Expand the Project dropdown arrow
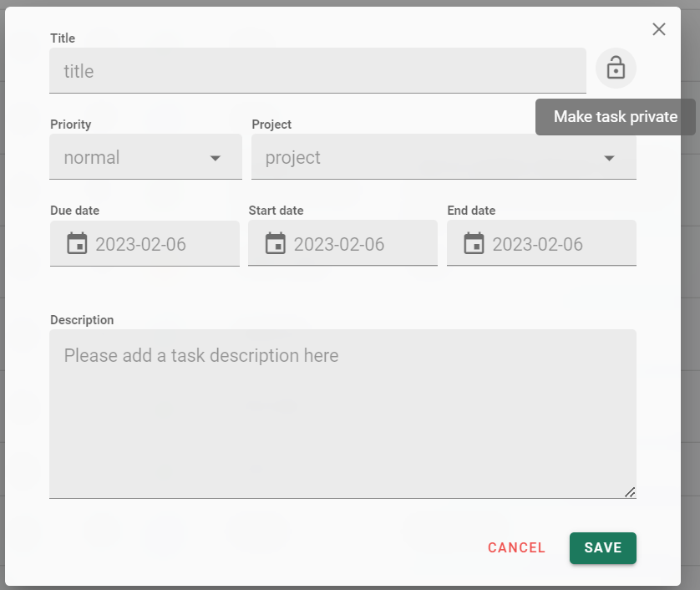Image resolution: width=700 pixels, height=590 pixels. [x=609, y=158]
